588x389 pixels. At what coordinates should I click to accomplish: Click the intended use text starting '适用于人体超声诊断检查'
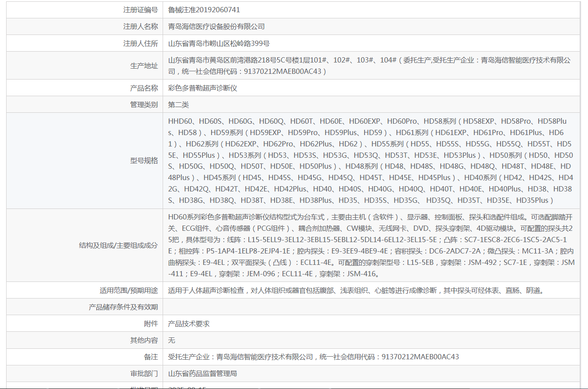356,290
